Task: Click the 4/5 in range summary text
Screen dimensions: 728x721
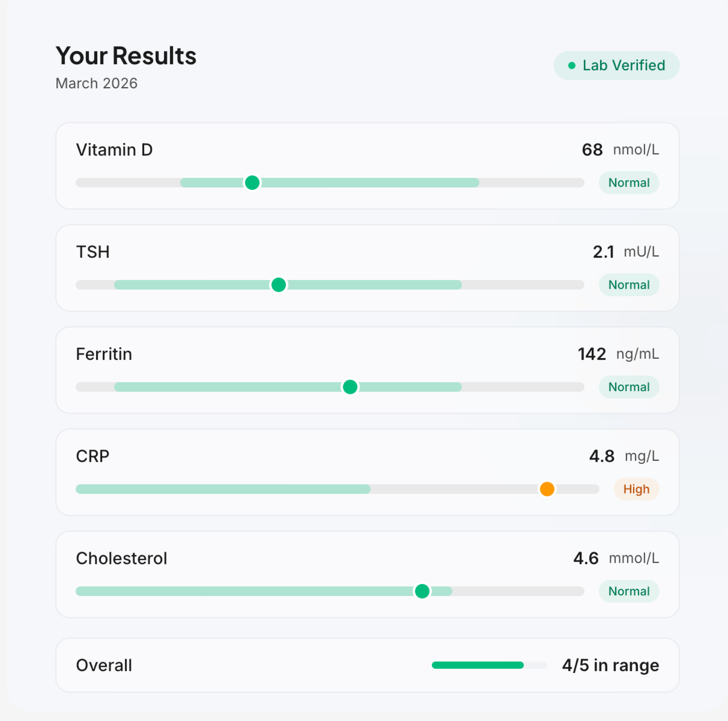Action: pos(610,665)
